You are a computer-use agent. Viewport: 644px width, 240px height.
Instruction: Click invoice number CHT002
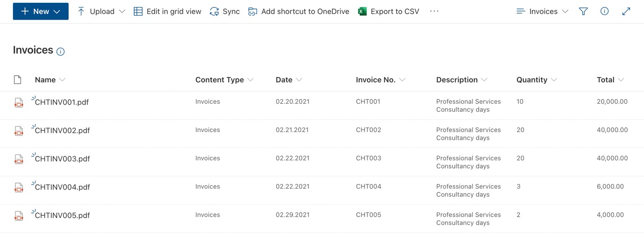pyautogui.click(x=368, y=130)
